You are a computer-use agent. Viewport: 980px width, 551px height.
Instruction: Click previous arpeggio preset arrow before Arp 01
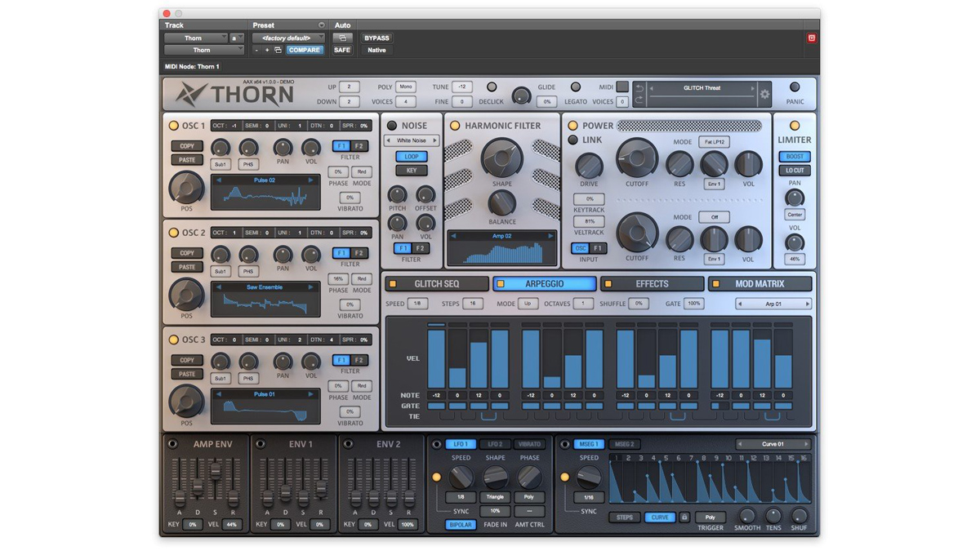[x=740, y=304]
